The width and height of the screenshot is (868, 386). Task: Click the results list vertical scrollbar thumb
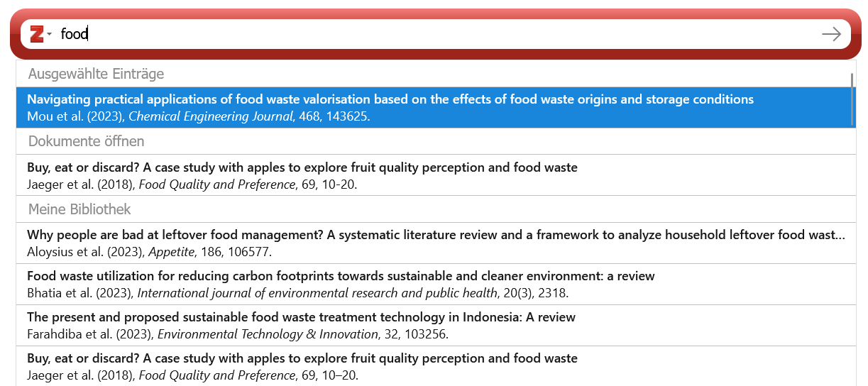[852, 99]
